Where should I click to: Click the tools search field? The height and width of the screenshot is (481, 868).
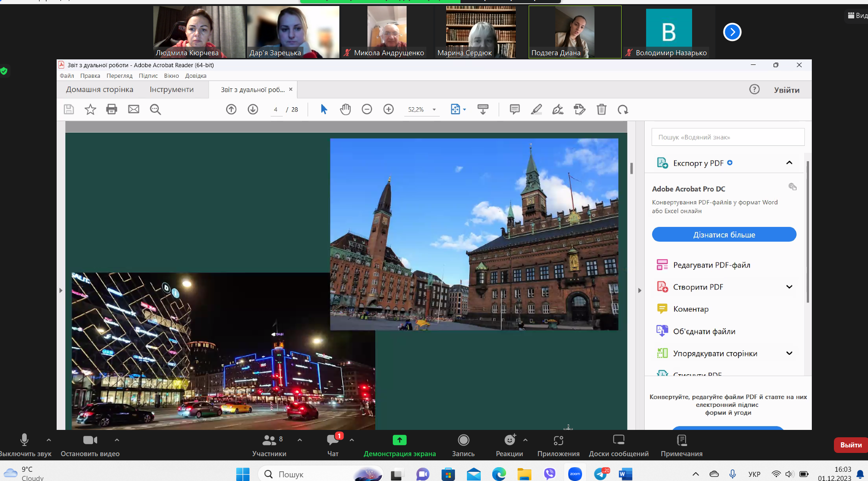coord(728,137)
